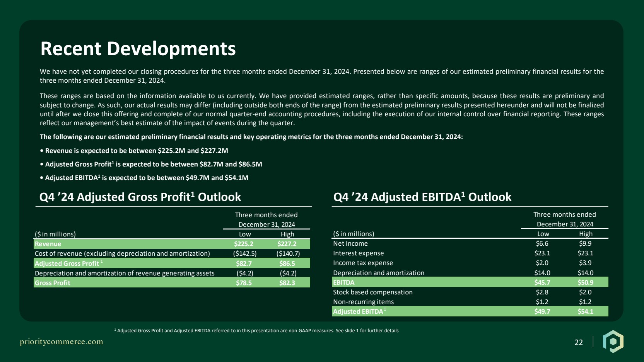
Task: Open the prioritycommerce.com link
Action: click(61, 342)
